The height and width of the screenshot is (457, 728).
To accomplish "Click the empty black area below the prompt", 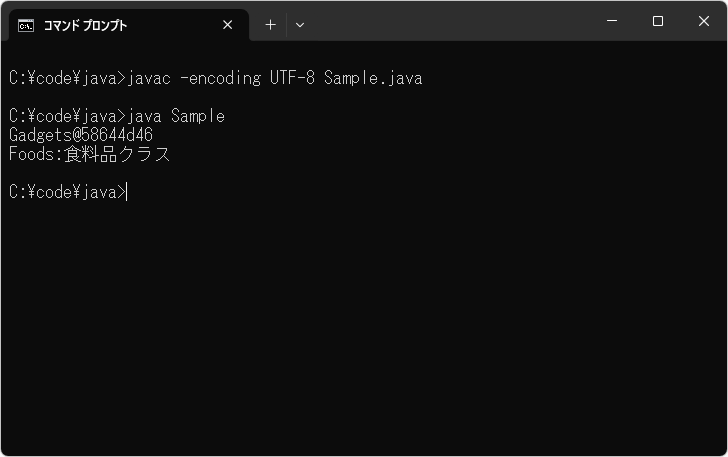I will click(x=364, y=330).
